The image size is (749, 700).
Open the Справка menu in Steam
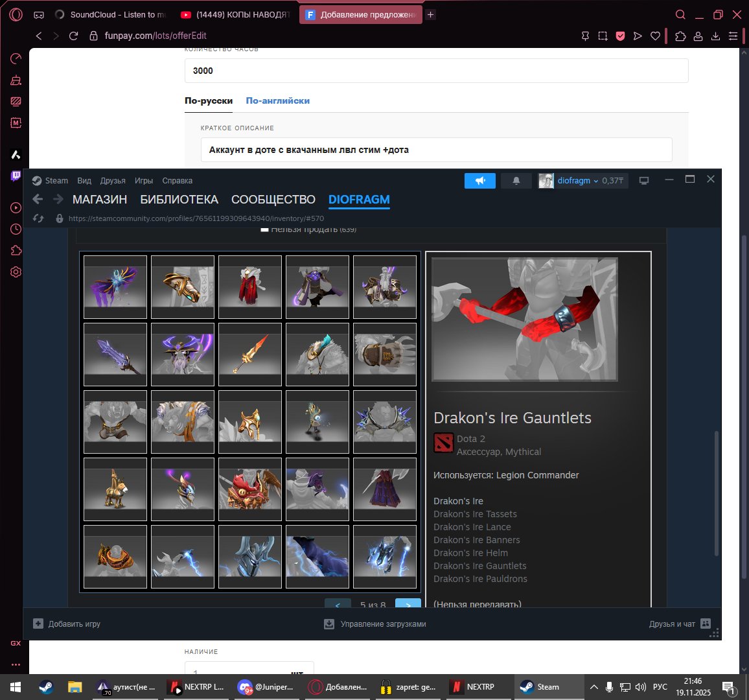click(177, 180)
